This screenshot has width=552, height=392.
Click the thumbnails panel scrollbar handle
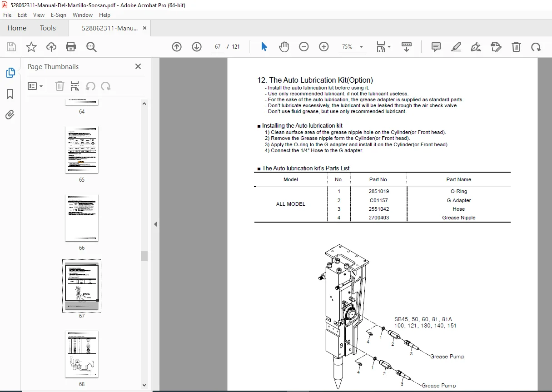point(144,256)
